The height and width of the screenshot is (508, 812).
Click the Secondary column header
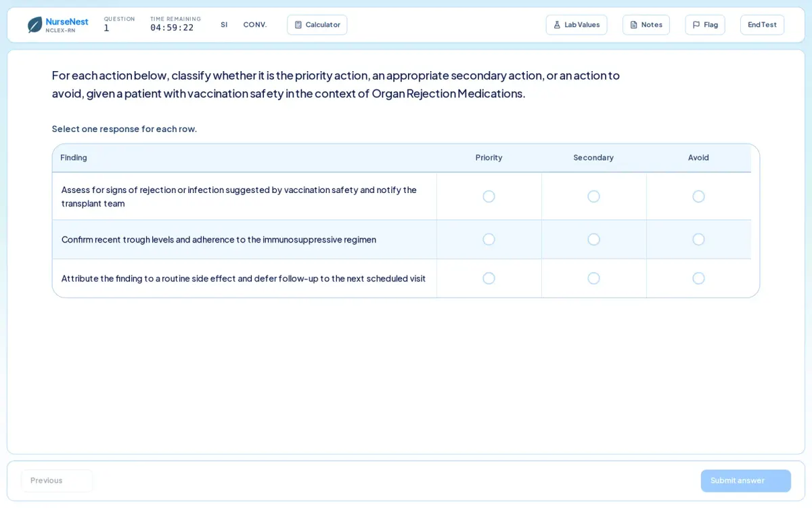pyautogui.click(x=593, y=158)
